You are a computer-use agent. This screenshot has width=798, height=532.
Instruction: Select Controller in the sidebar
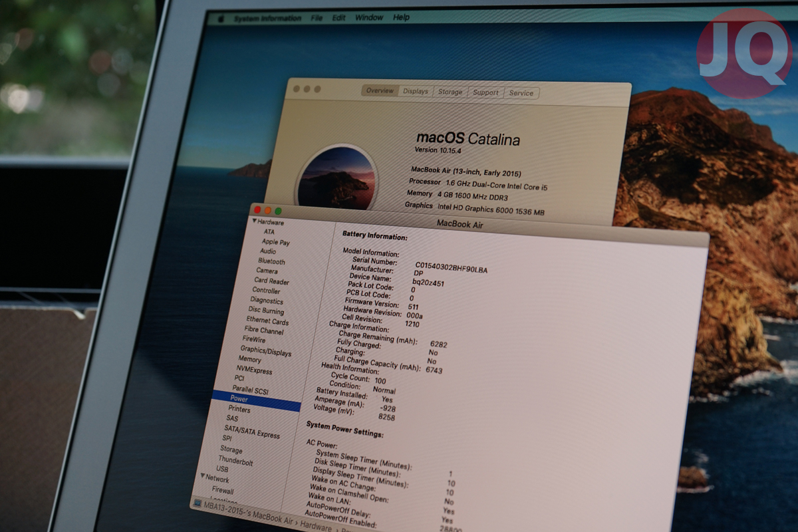tap(266, 291)
